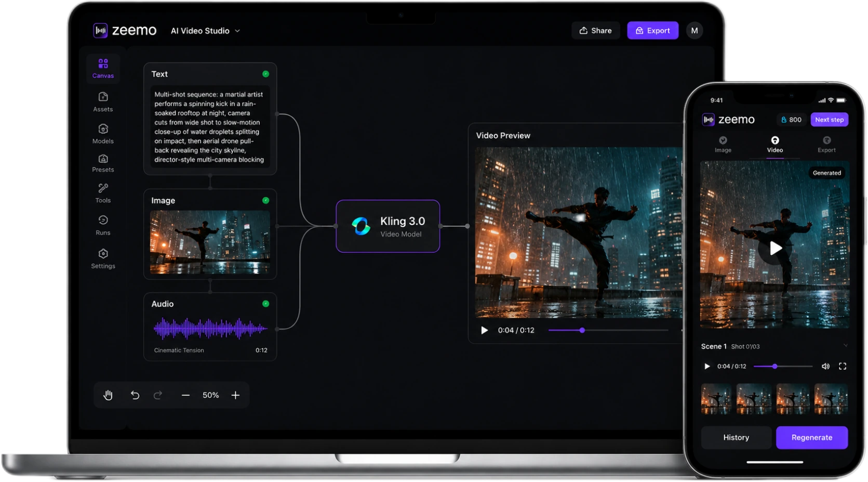This screenshot has height=482, width=868.
Task: Click the "Generated" badge on the phone video
Action: [x=827, y=173]
